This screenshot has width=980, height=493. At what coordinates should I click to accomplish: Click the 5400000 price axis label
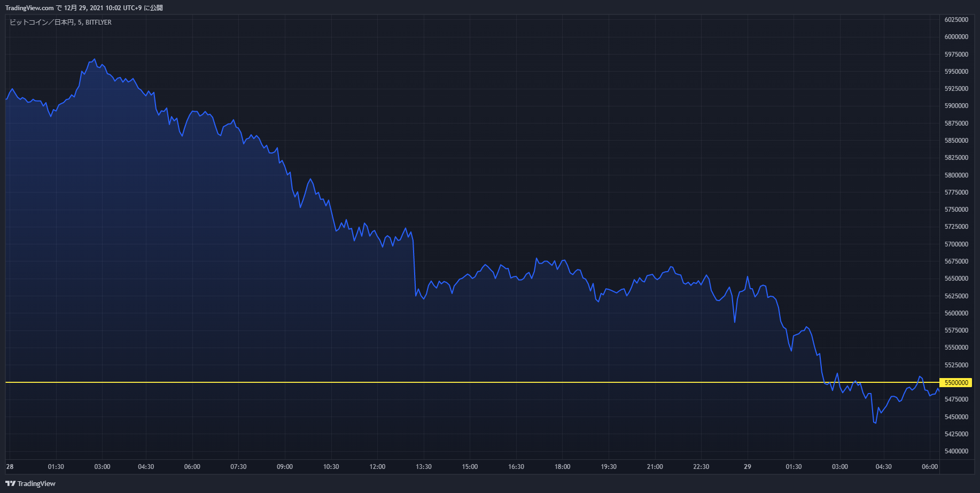(956, 451)
